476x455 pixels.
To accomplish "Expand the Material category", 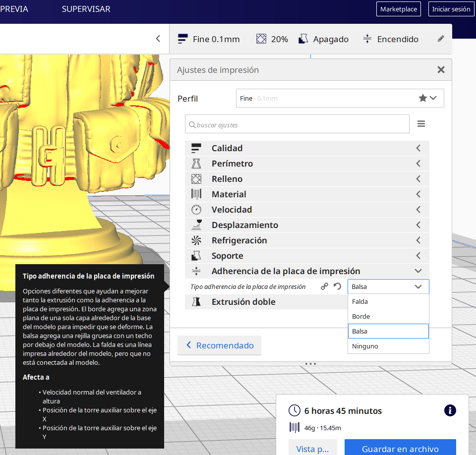I will tap(307, 194).
